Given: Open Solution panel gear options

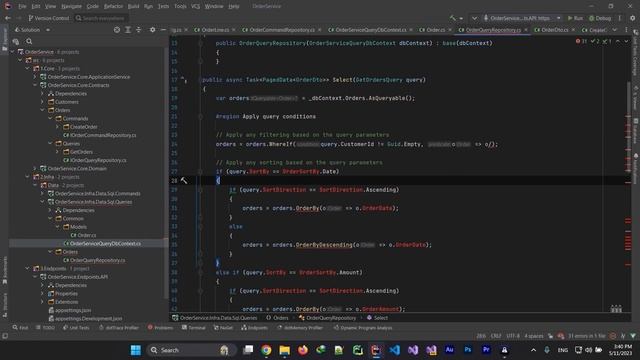Looking at the screenshot, I should (152, 30).
